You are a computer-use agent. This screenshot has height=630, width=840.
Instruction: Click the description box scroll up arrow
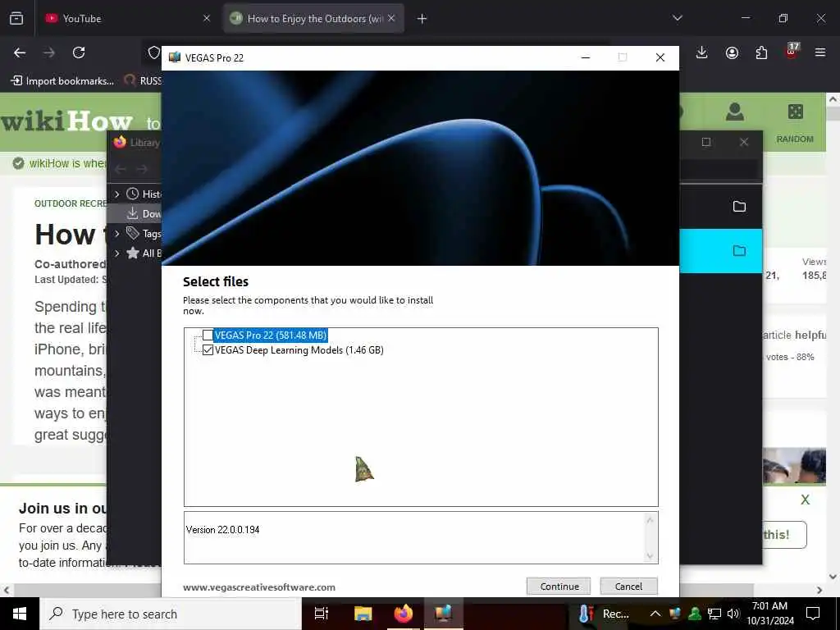650,520
